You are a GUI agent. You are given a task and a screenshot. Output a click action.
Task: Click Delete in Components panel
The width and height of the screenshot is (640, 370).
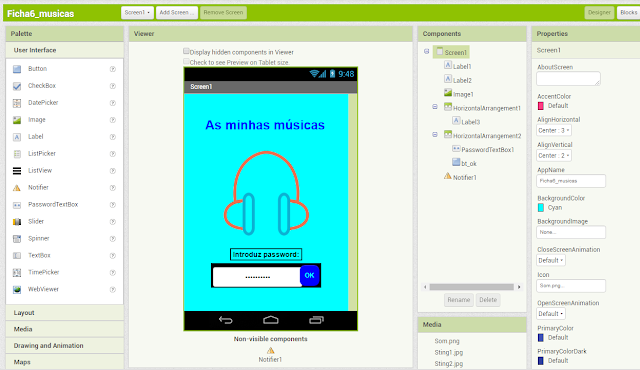click(488, 300)
